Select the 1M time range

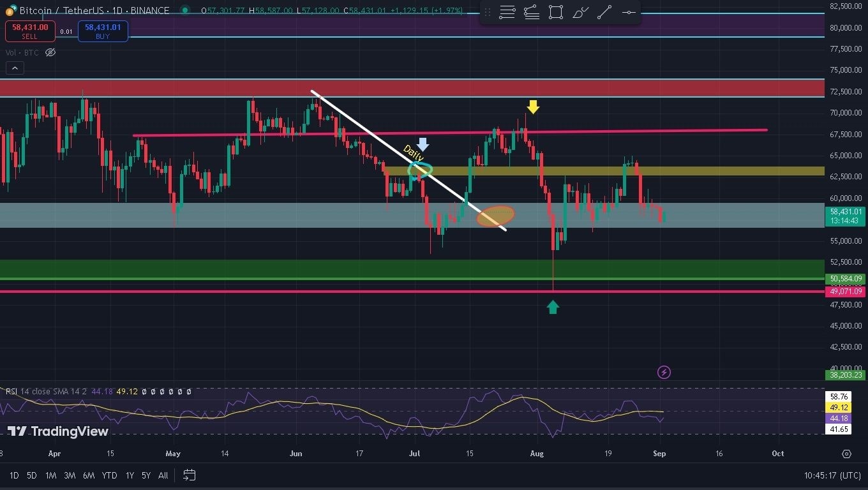(x=50, y=475)
